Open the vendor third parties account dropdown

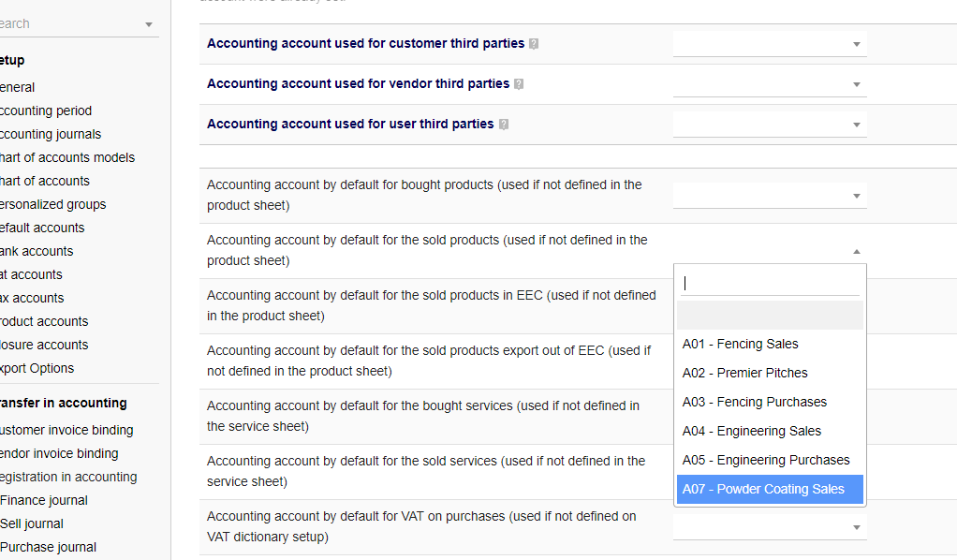769,84
